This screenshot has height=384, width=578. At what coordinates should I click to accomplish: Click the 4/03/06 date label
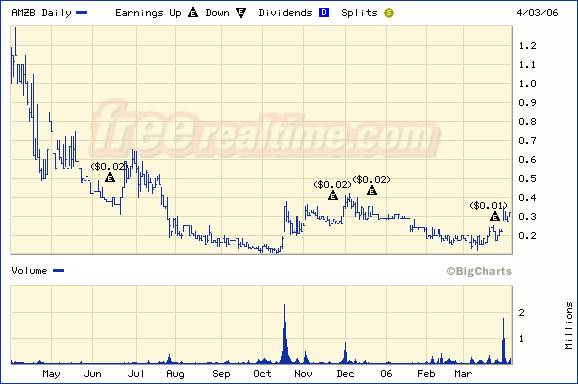[537, 13]
